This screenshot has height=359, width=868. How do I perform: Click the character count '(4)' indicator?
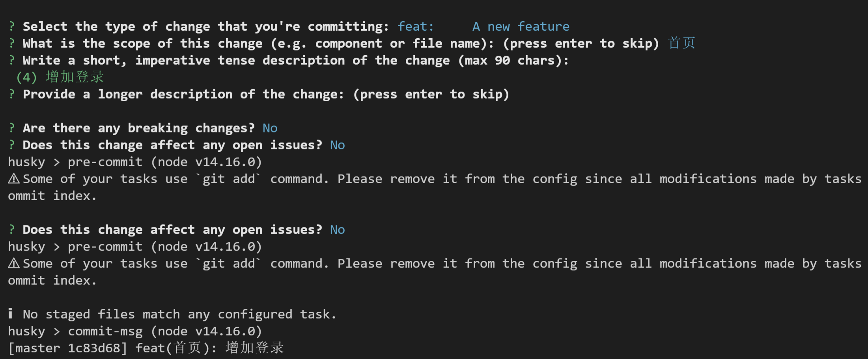27,77
